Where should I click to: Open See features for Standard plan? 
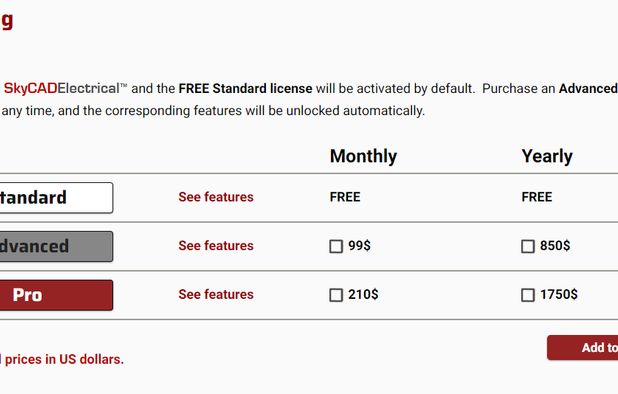click(x=216, y=197)
